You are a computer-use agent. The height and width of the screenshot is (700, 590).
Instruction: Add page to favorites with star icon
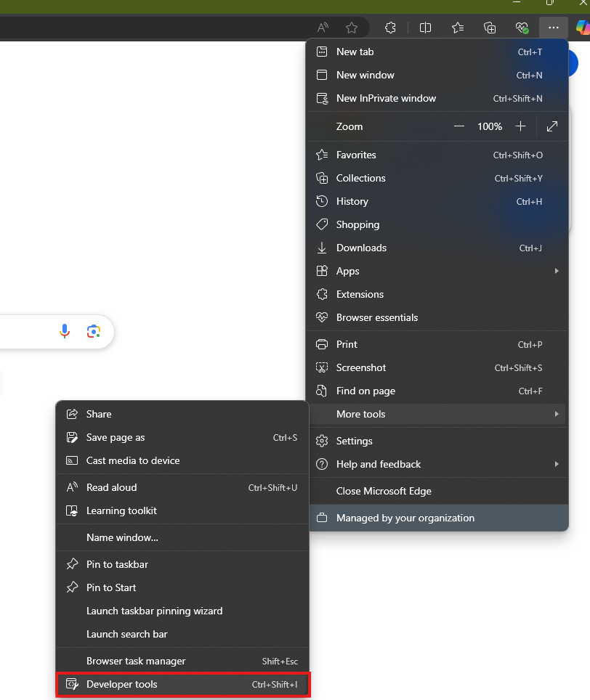[x=352, y=28]
